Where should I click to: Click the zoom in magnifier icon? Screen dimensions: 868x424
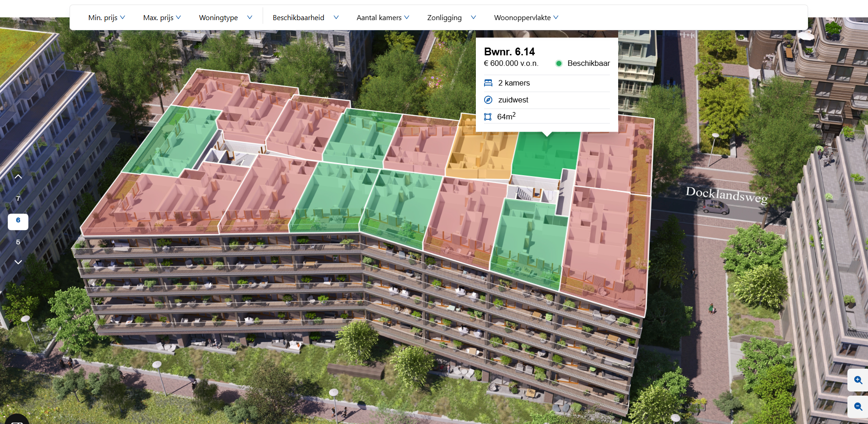pos(858,380)
